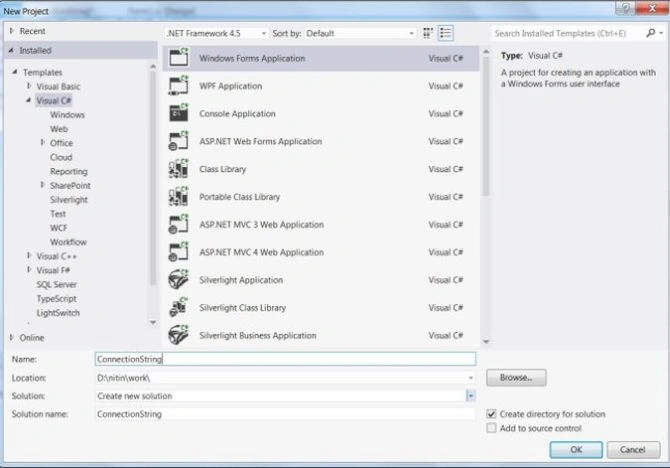Select the Console Application template name
Image resolution: width=670 pixels, height=468 pixels.
coord(237,114)
